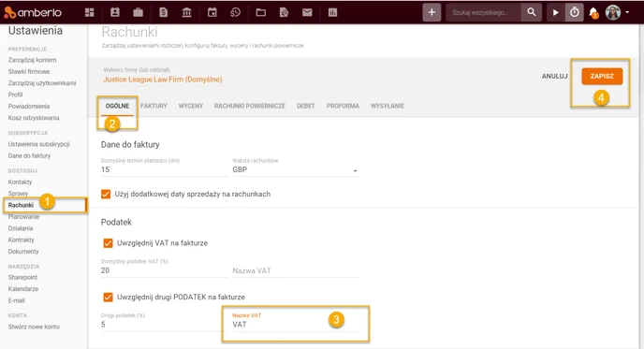Open the time and billing history icon
This screenshot has width=644, height=349.
(x=235, y=13)
